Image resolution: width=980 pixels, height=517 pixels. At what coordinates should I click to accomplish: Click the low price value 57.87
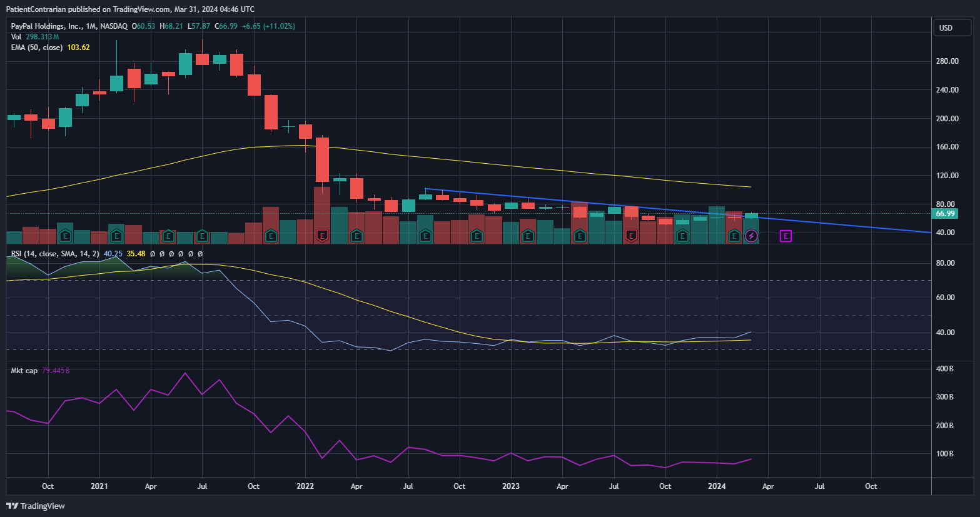click(201, 26)
